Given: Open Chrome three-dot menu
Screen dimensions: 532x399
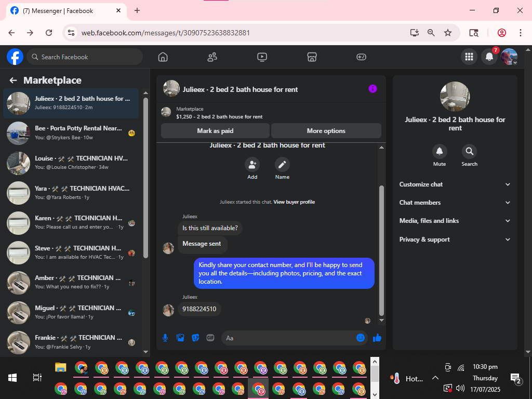Looking at the screenshot, I should point(520,33).
